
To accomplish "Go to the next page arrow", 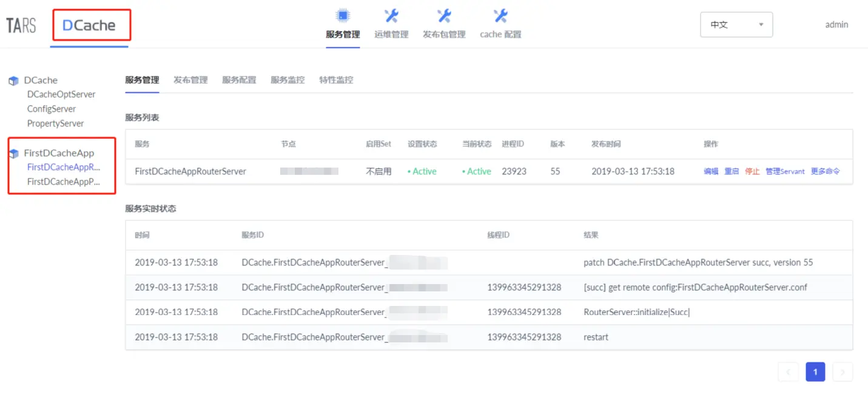I will [843, 372].
